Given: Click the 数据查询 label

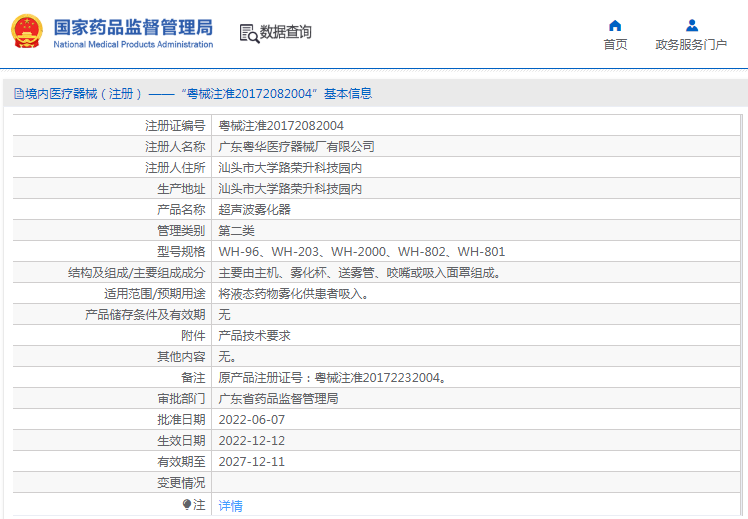Looking at the screenshot, I should (x=286, y=32).
